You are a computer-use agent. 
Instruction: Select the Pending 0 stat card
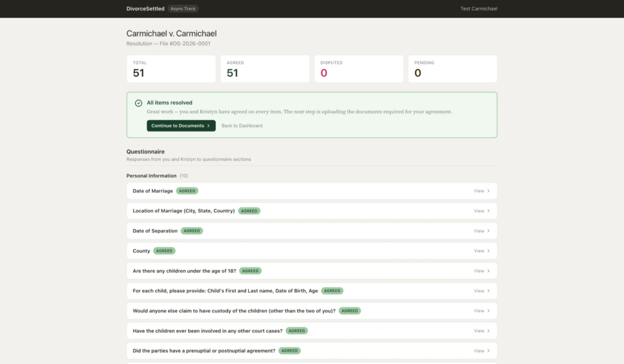click(x=453, y=69)
